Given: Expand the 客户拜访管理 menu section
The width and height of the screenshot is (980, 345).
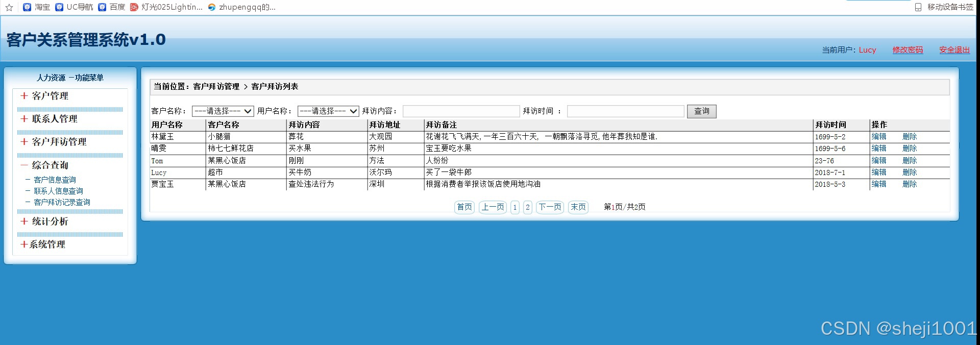Looking at the screenshot, I should tap(54, 142).
